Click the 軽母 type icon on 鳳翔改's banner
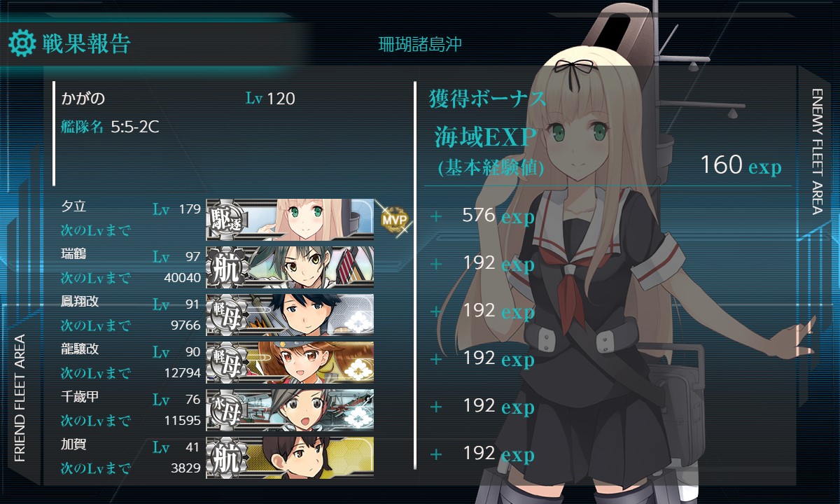 tap(227, 314)
